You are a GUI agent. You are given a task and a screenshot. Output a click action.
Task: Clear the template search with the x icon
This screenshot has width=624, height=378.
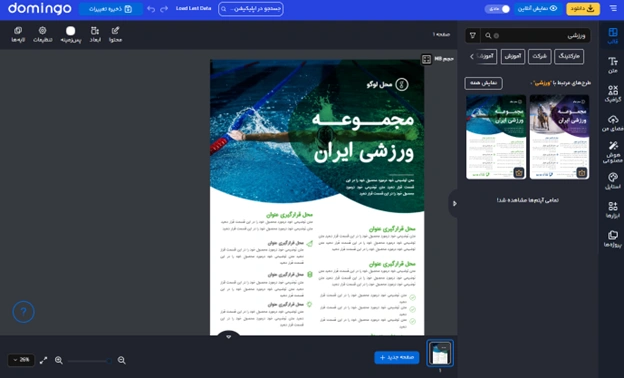coord(496,36)
